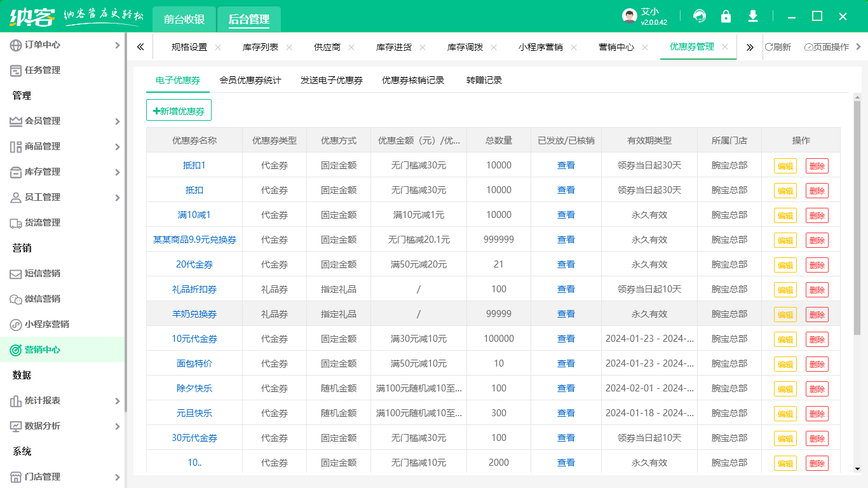This screenshot has height=488, width=868.
Task: Click the user avatar icon
Action: [x=629, y=16]
